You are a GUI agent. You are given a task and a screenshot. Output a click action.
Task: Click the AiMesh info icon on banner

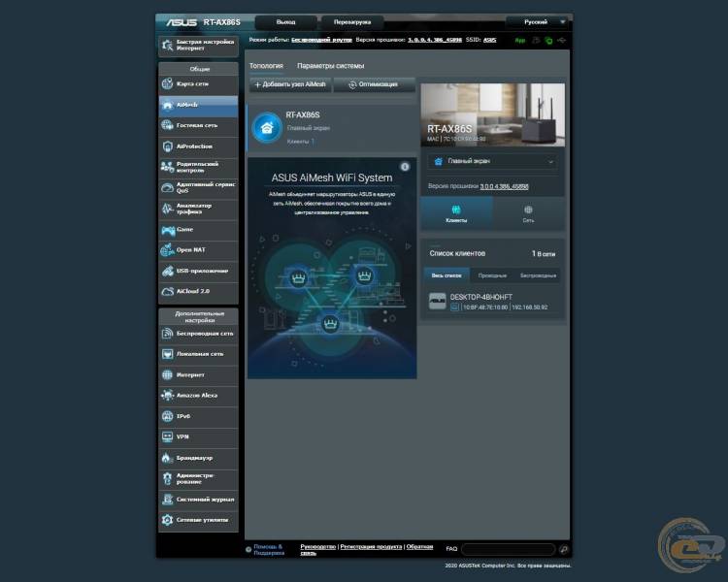pyautogui.click(x=405, y=167)
